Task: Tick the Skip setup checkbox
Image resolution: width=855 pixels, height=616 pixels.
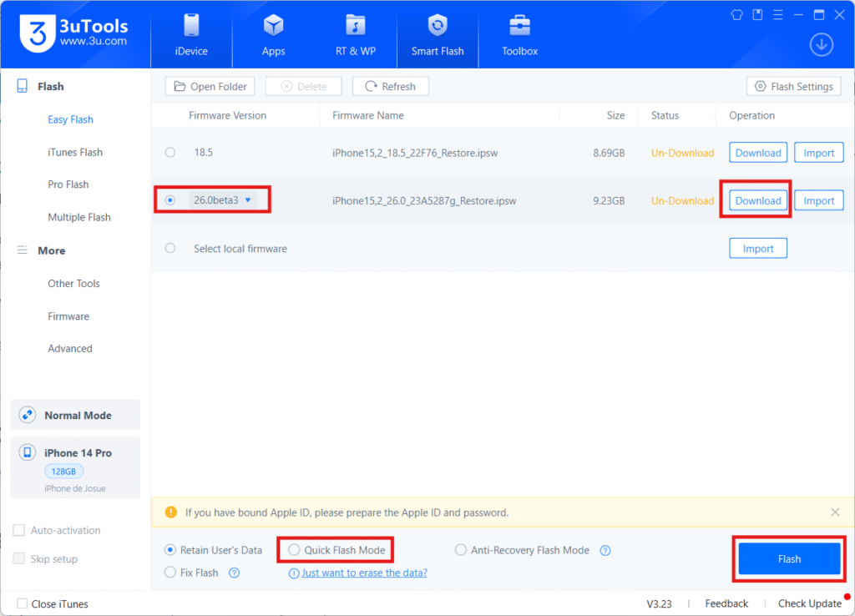Action: point(19,558)
